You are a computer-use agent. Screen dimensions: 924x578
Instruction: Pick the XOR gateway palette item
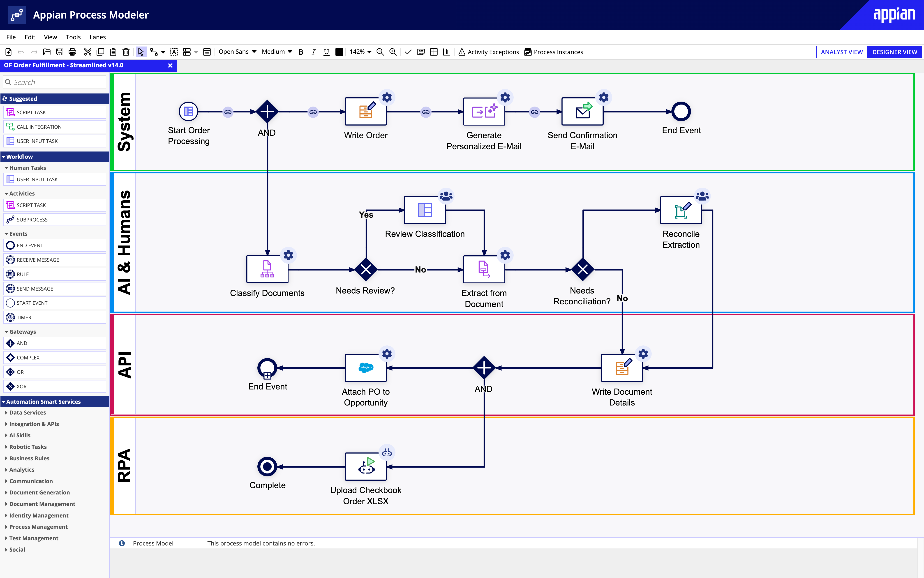(x=55, y=387)
